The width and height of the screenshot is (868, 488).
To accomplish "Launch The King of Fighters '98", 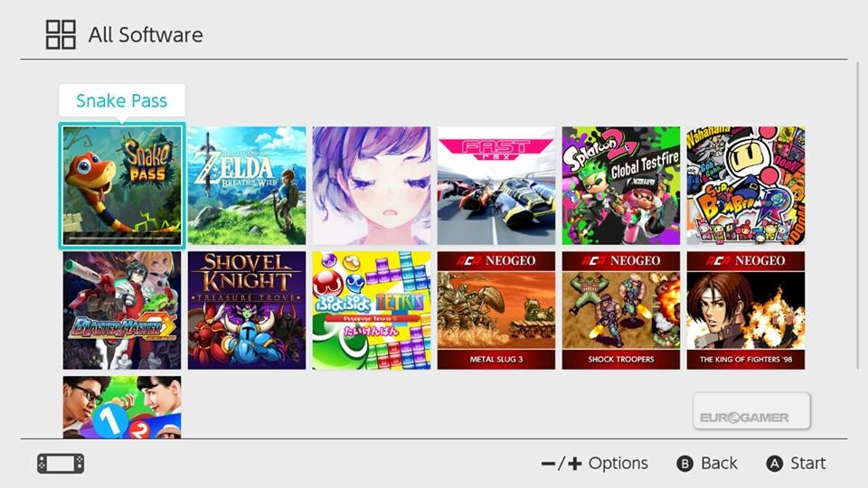I will pos(746,310).
